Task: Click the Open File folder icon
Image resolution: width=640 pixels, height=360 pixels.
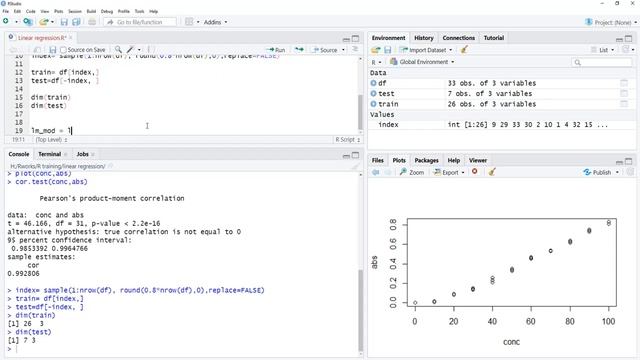Action: (43, 22)
